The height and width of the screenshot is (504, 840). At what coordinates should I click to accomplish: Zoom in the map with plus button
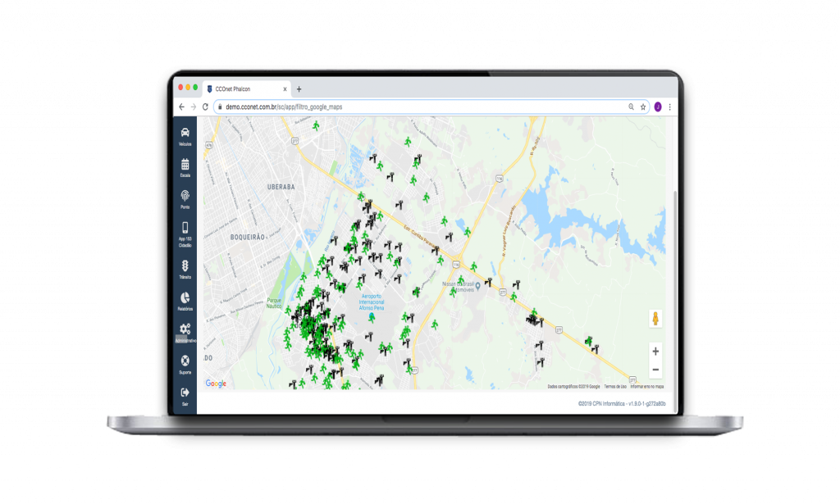[x=655, y=351]
